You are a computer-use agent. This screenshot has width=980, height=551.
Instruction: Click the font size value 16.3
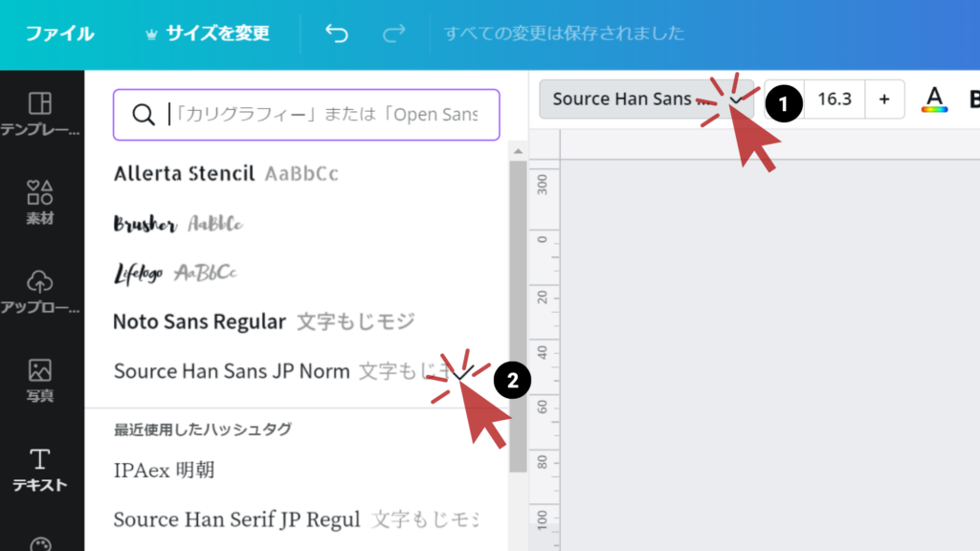point(835,99)
